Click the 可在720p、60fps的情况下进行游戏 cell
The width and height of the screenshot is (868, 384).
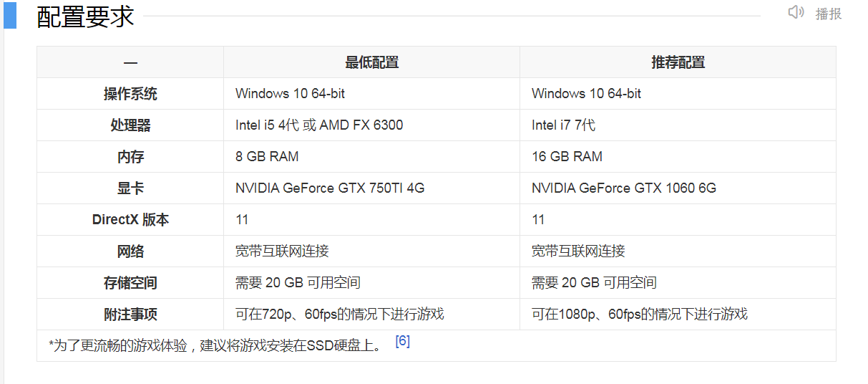point(371,315)
